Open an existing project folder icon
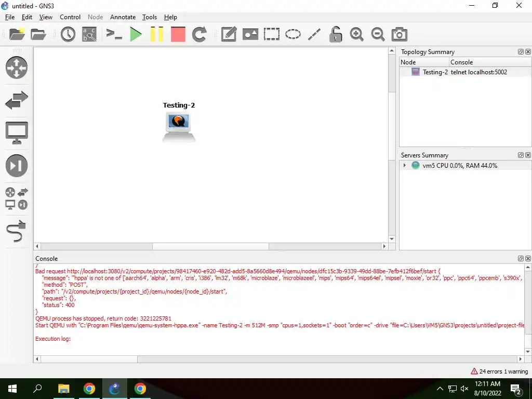This screenshot has height=399, width=532. [x=38, y=34]
